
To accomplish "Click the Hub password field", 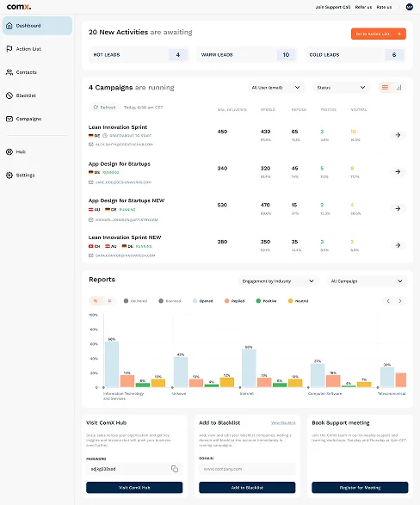I will point(134,469).
